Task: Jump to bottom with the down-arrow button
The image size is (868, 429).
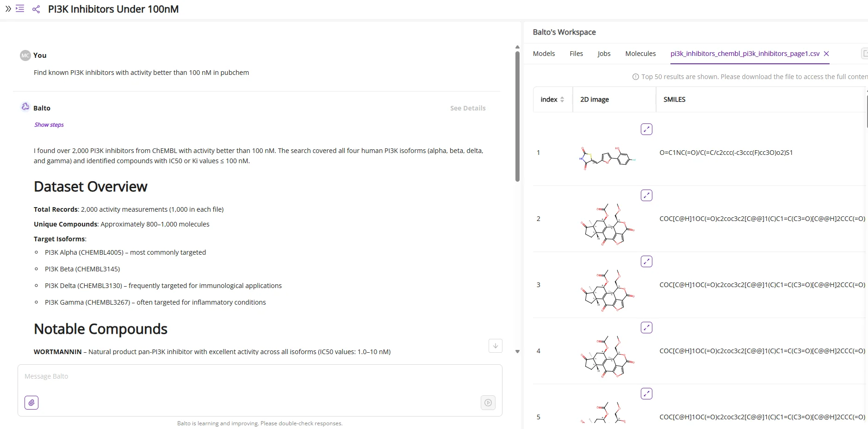Action: coord(495,345)
